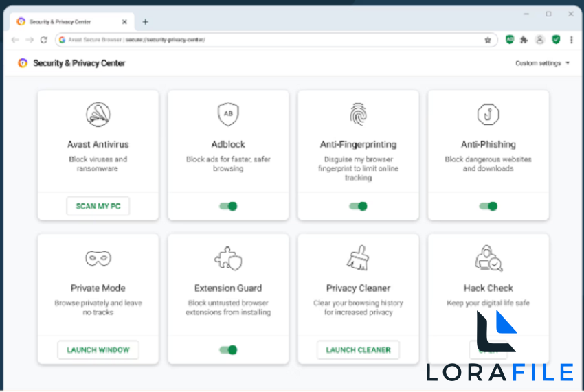The width and height of the screenshot is (584, 392).
Task: Turn off the Anti-Phishing toggle
Action: click(x=488, y=206)
